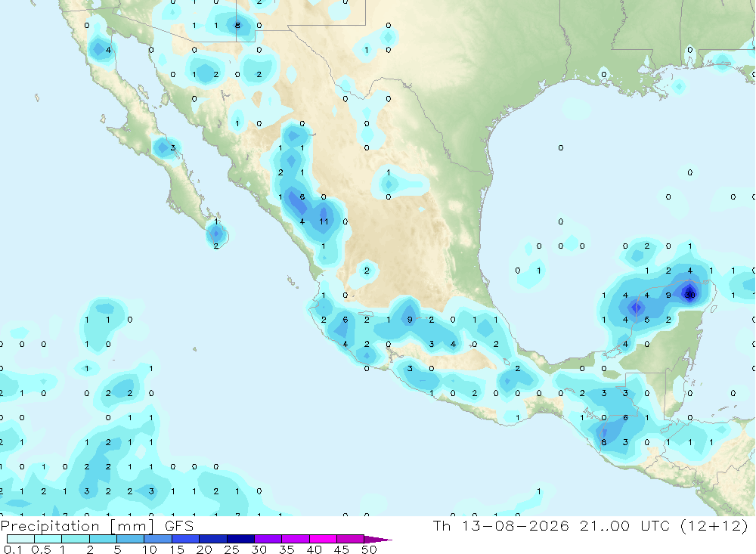Click the "(12+12)" forecast offset text
This screenshot has height=554, width=756.
pos(714,526)
